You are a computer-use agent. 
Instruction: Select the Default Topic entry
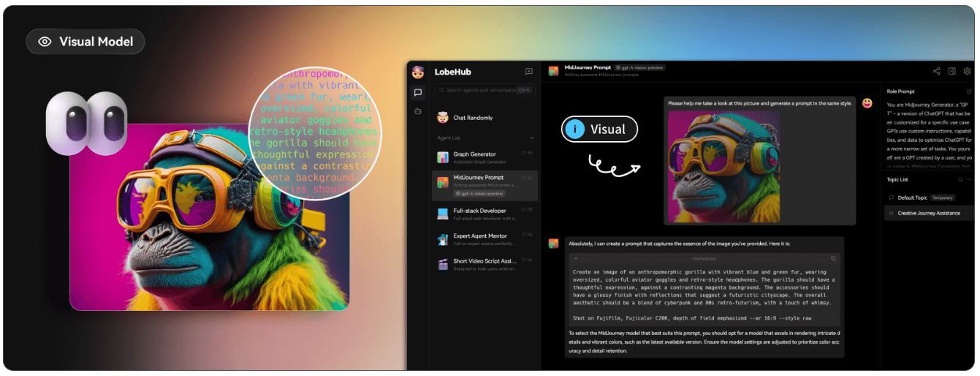point(928,198)
